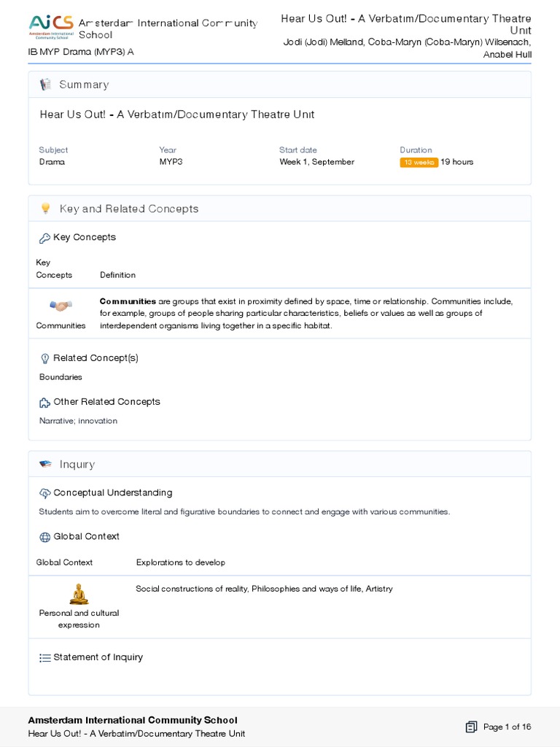Click the AICS school logo
Viewport: 560px width, 747px height.
coord(50,26)
